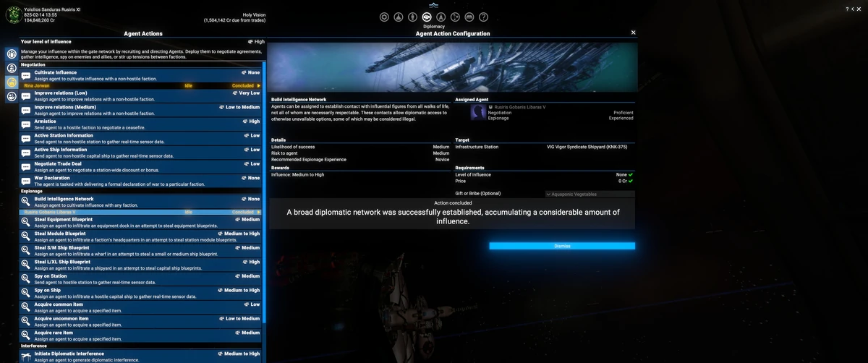Viewport: 868px width, 363px height.
Task: Click the Espionage section header
Action: 141,191
